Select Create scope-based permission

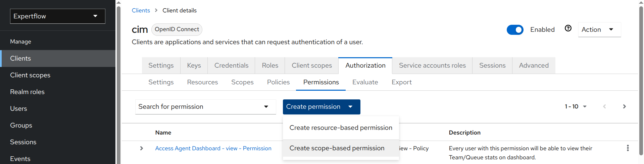pos(337,148)
